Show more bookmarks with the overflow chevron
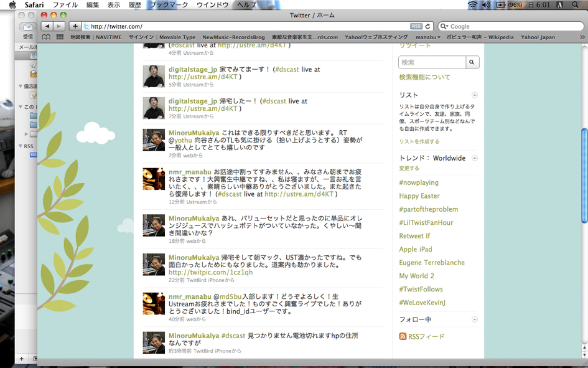 (582, 37)
